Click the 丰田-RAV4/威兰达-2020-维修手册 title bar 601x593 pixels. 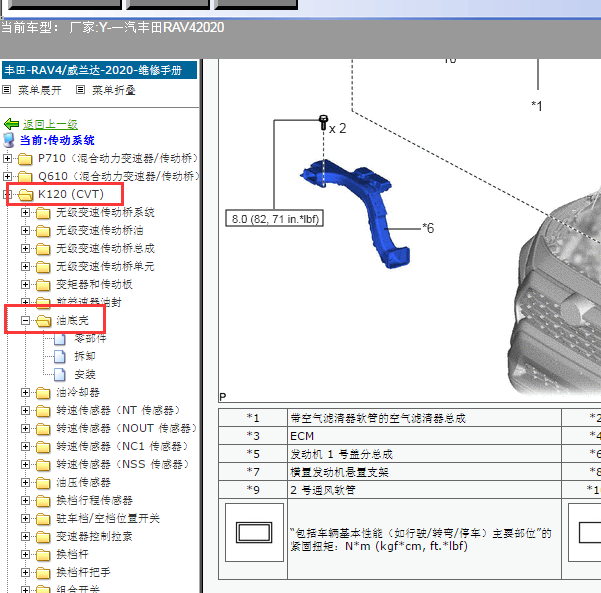pyautogui.click(x=100, y=70)
